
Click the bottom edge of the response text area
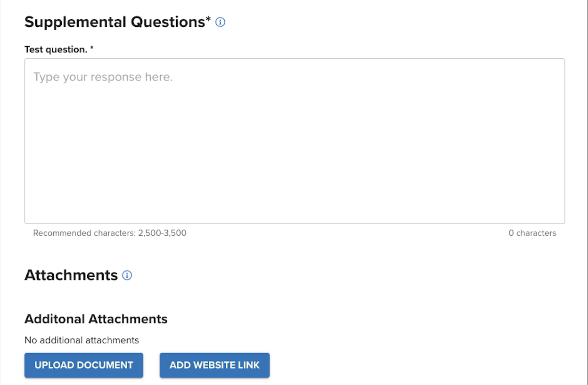(x=294, y=223)
